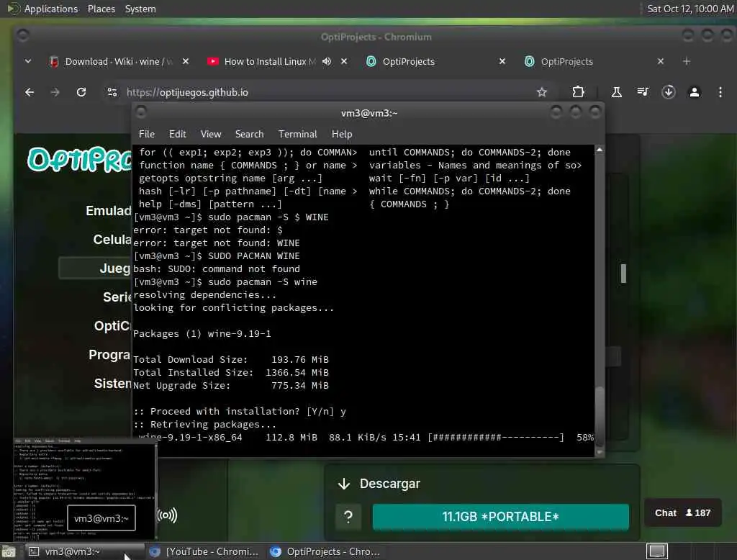Screen dimensions: 737x560
Task: Open the Chromium profile icon
Action: point(695,92)
